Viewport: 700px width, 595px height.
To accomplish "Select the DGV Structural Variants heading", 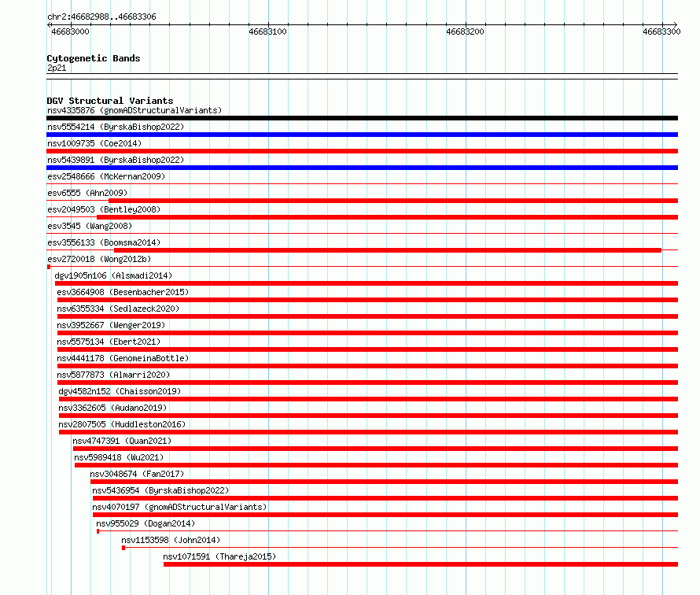I will click(x=110, y=101).
